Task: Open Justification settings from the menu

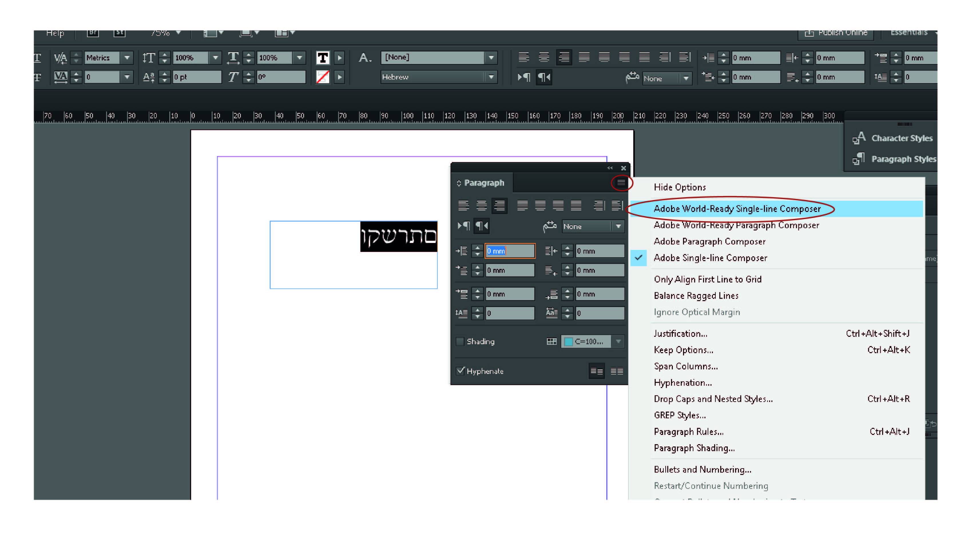Action: pos(680,333)
